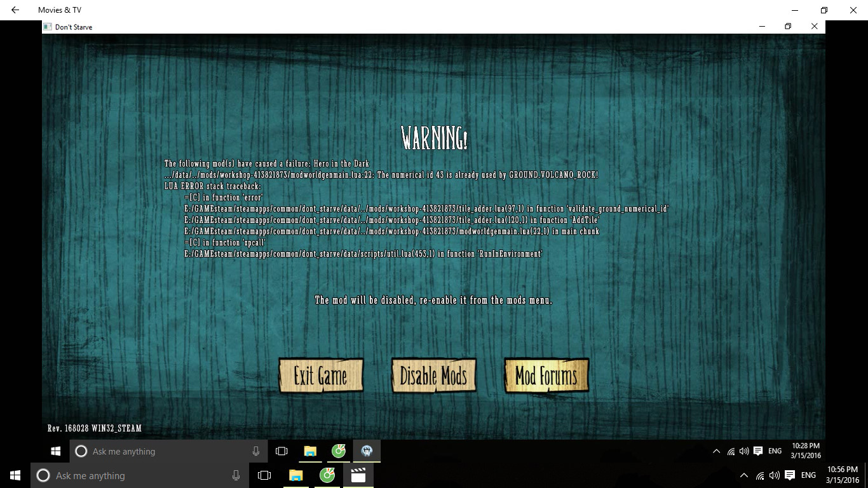Open the 10:56 PM clock and date

tap(843, 475)
